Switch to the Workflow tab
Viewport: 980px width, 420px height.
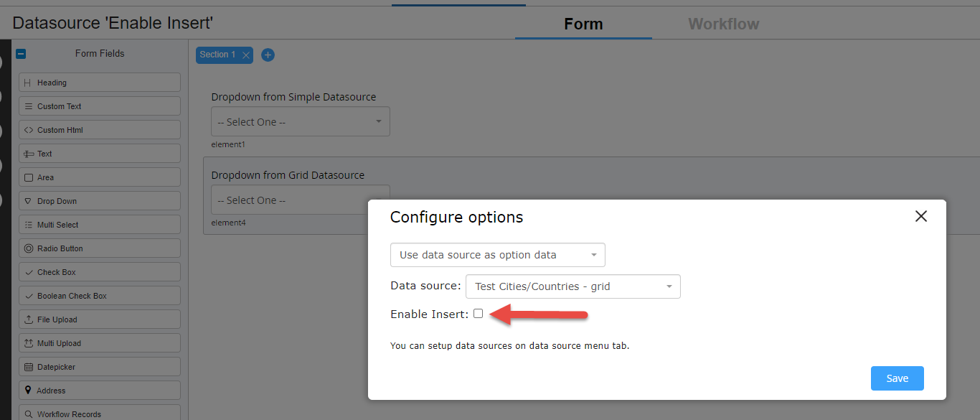[x=723, y=24]
